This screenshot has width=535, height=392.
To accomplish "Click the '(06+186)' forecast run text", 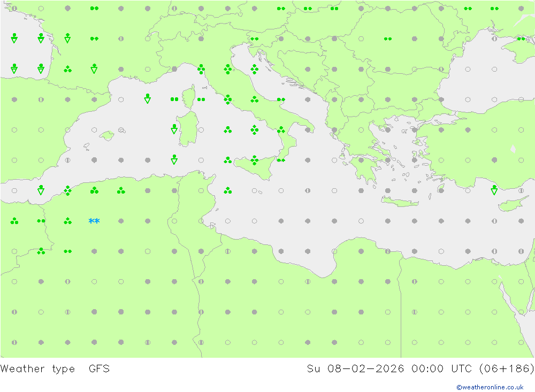I will pos(507,369).
